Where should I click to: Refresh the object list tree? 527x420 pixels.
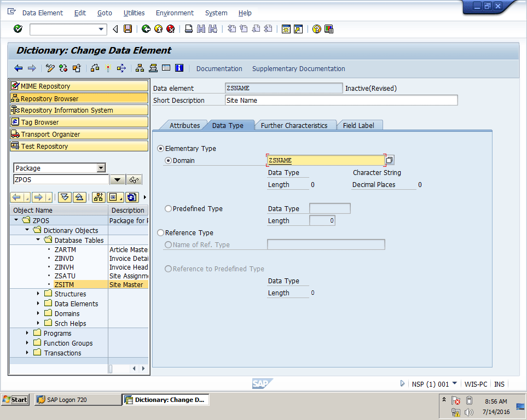[131, 197]
